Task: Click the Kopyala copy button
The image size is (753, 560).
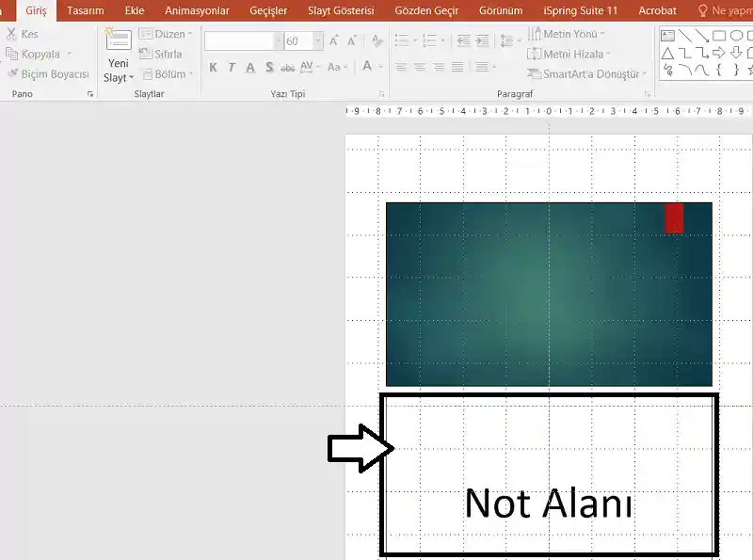Action: [33, 54]
